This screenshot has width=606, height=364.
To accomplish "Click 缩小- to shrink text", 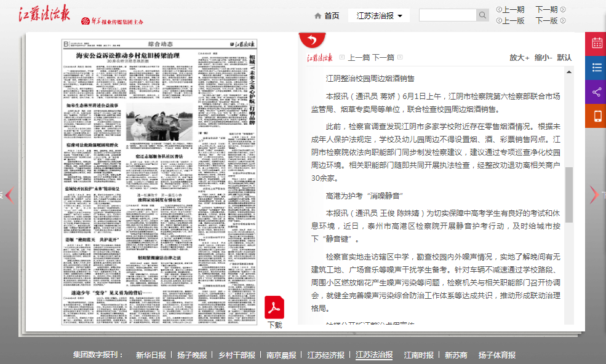I will coord(543,58).
